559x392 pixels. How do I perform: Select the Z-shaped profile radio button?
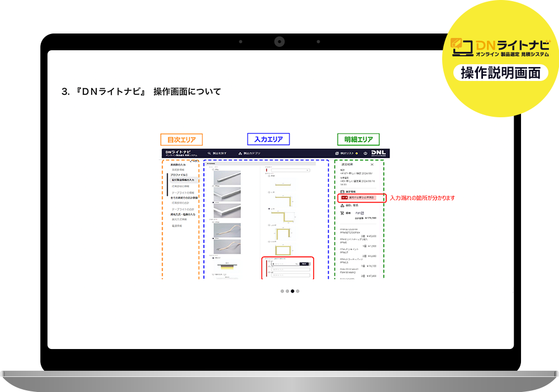coord(269,209)
